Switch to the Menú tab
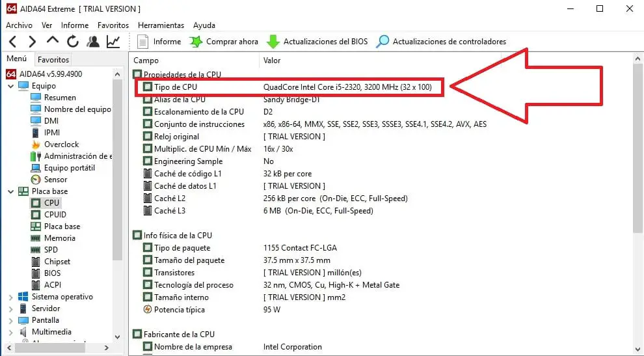Viewport: 644px width, 356px height. pos(16,59)
